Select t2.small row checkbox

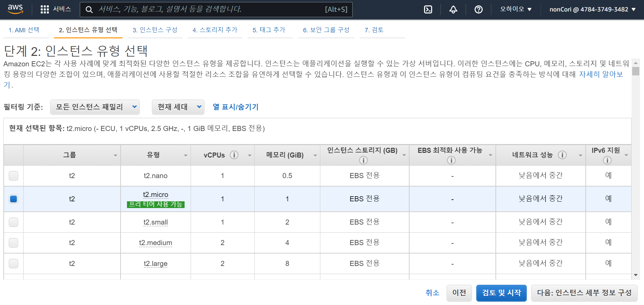click(13, 222)
